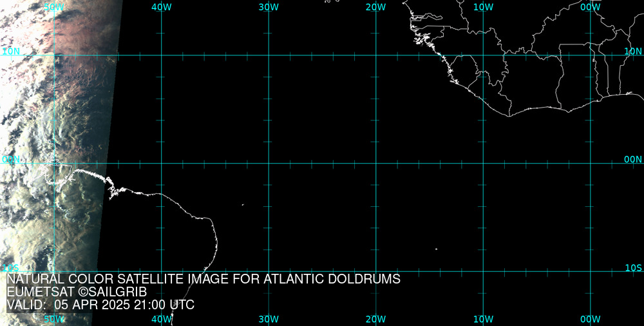Click the '00W' longitude label in the top row
This screenshot has height=326, width=644.
591,7
